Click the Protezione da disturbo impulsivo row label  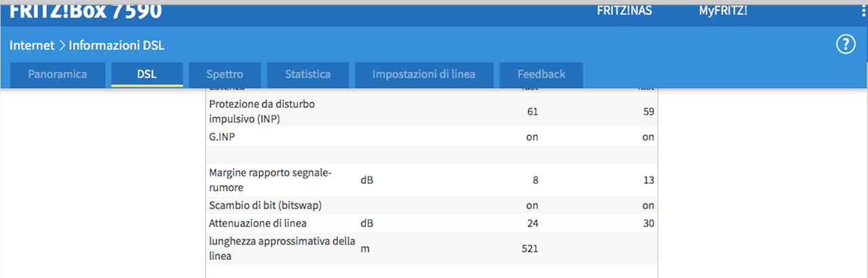(x=262, y=111)
